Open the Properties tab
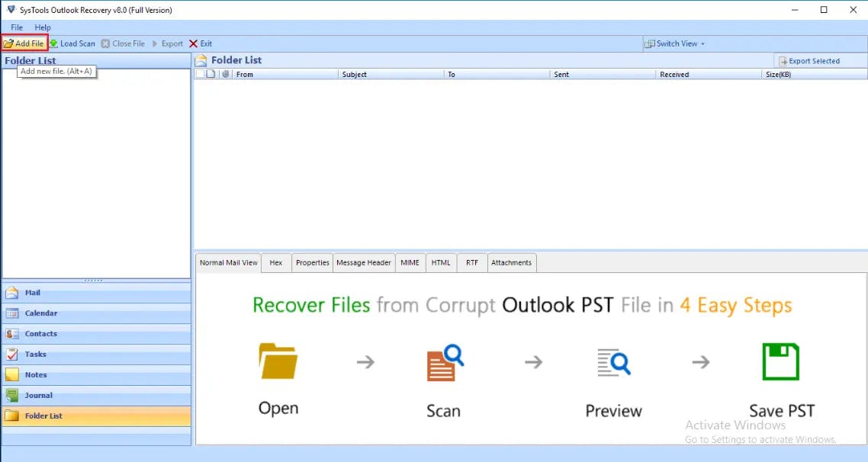 click(312, 263)
